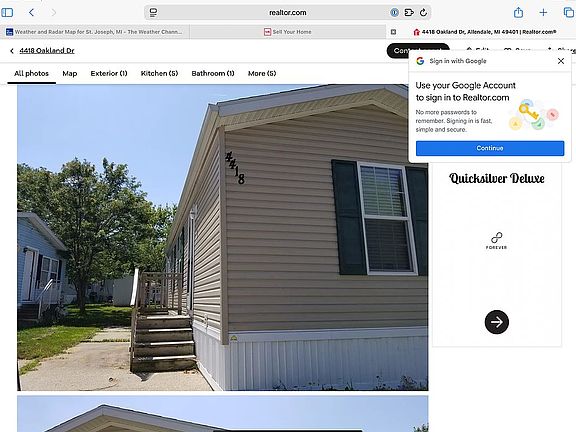Go back via 4418 Oakland Dr link
Screen dimensions: 576x432
pos(43,51)
